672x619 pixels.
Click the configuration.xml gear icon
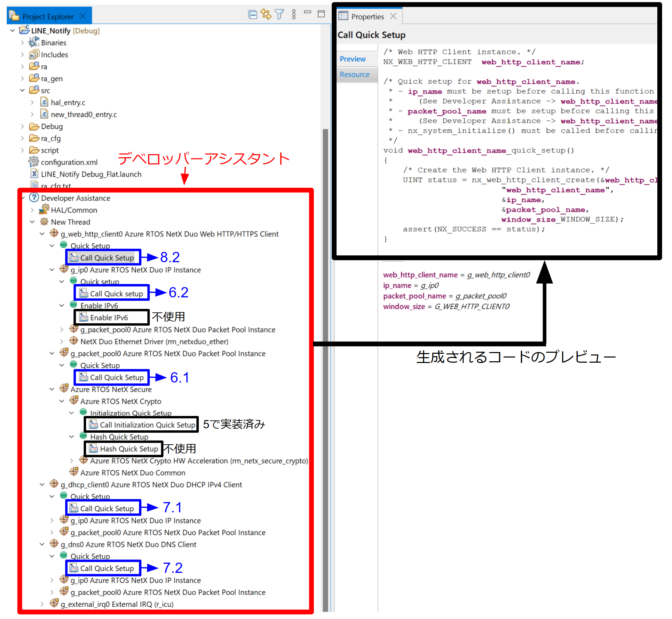coord(33,162)
